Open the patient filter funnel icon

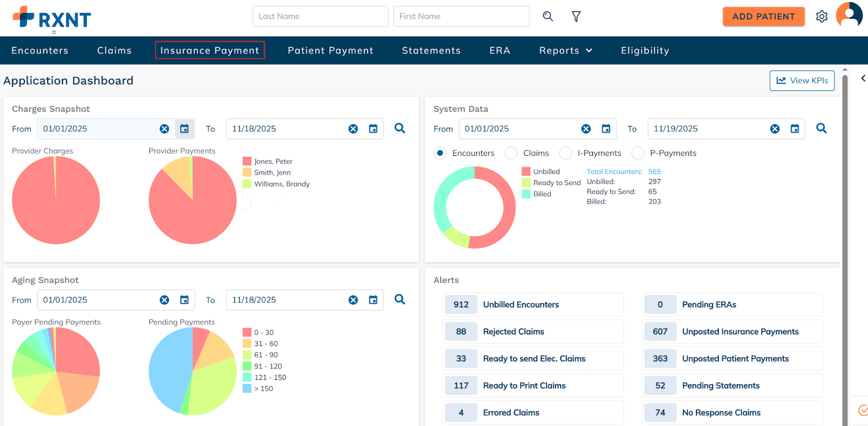[576, 17]
